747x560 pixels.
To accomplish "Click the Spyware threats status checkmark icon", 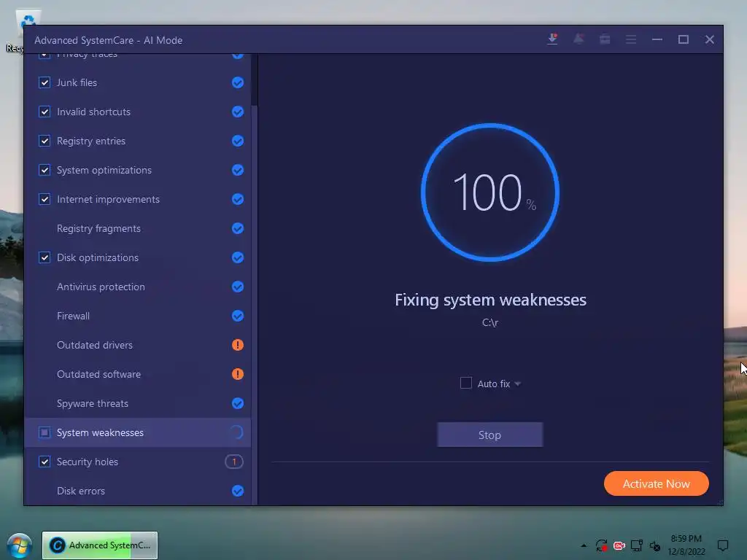I will (x=238, y=403).
